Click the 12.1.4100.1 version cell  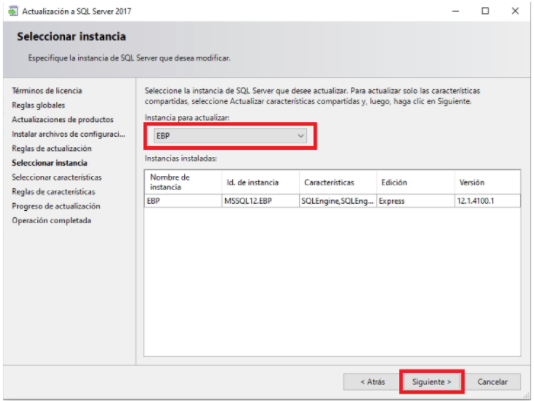(x=487, y=201)
